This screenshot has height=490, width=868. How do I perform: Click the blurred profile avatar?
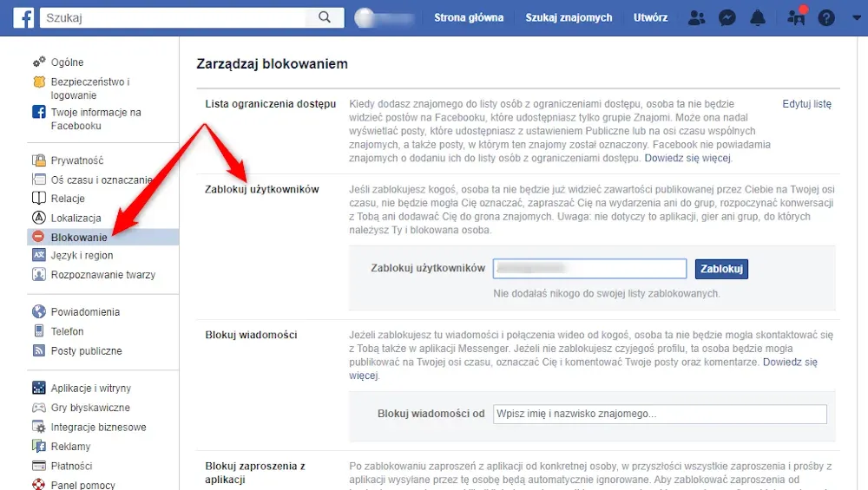(365, 17)
